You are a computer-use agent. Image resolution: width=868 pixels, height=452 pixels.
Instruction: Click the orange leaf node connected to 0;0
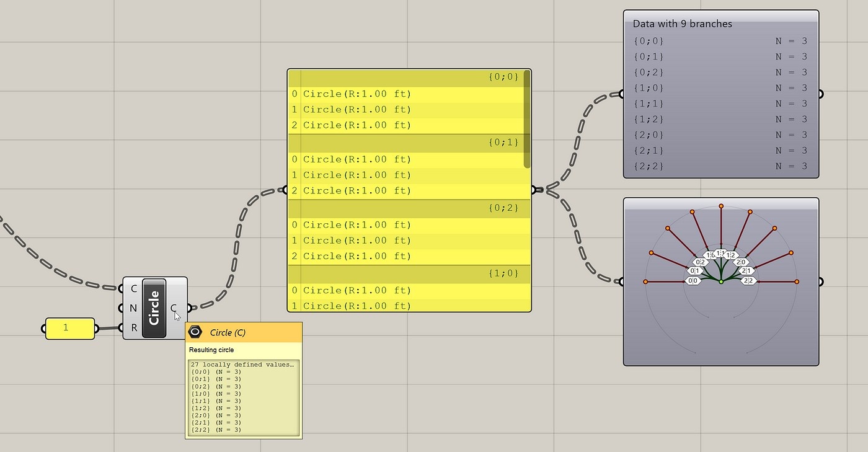tap(645, 282)
